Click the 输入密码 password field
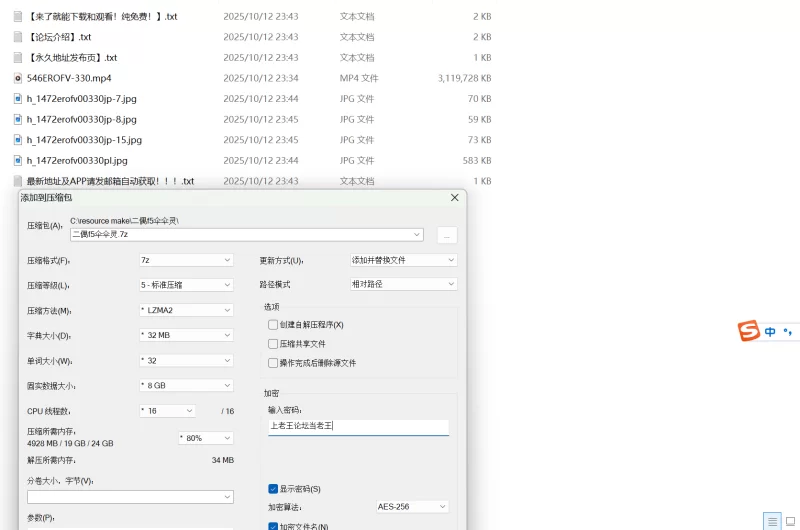 point(358,426)
